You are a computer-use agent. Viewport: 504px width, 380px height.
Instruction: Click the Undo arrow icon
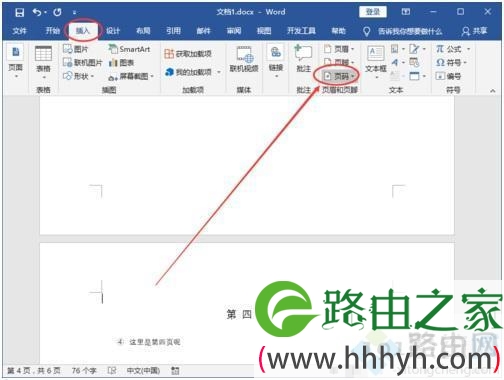37,12
